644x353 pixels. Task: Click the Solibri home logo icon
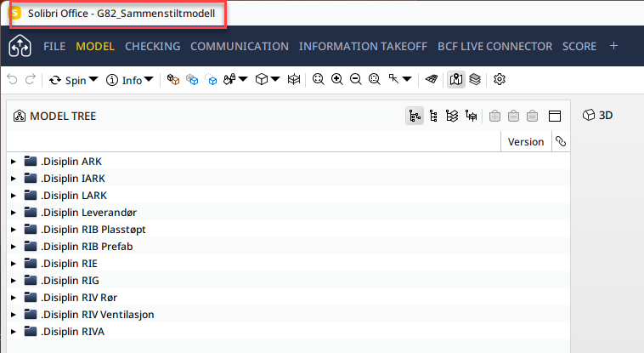(20, 46)
